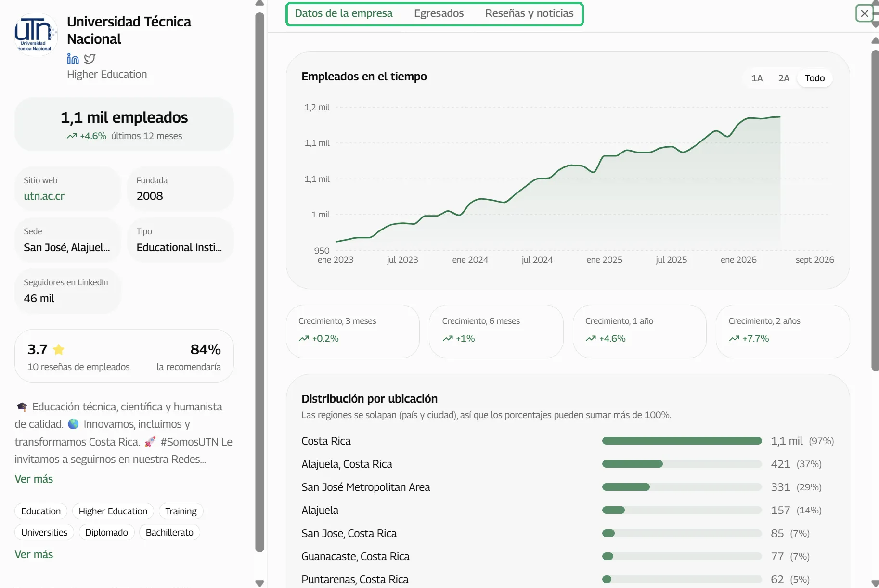Select the Higher Education tag chip
879x588 pixels.
coord(113,511)
